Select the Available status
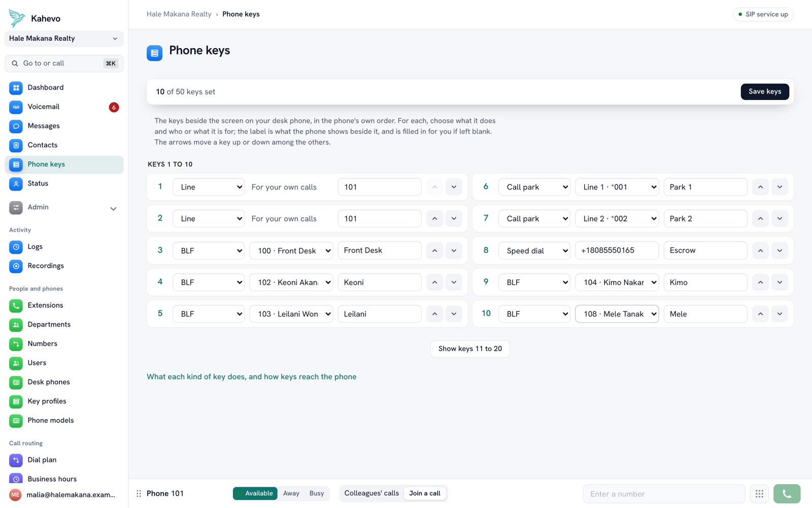Screen dimensions: 812x508 coord(255,493)
